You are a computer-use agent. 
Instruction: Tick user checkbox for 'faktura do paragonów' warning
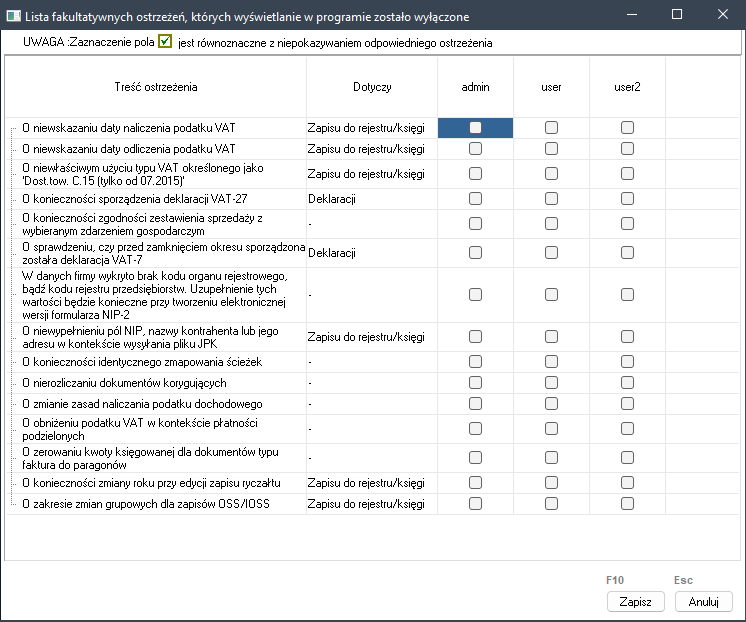pos(551,458)
